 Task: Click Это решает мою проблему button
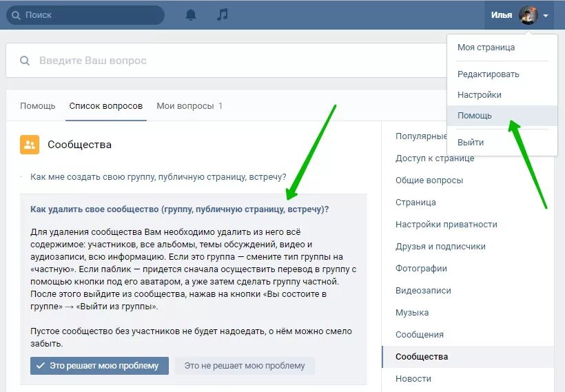coord(99,366)
